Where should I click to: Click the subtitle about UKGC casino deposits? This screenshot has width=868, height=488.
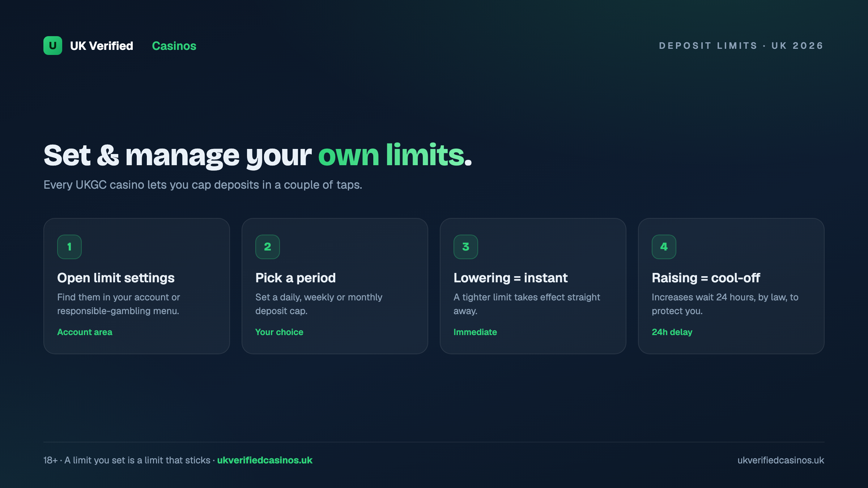(x=203, y=185)
